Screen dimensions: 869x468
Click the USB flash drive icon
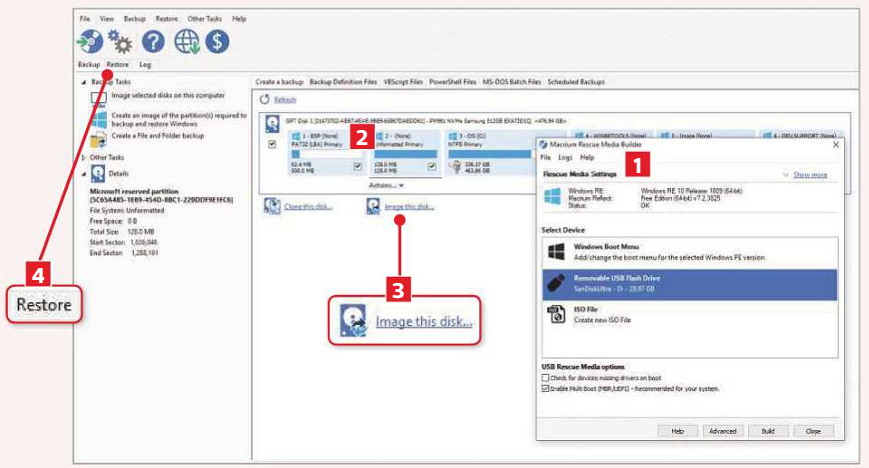pyautogui.click(x=556, y=283)
